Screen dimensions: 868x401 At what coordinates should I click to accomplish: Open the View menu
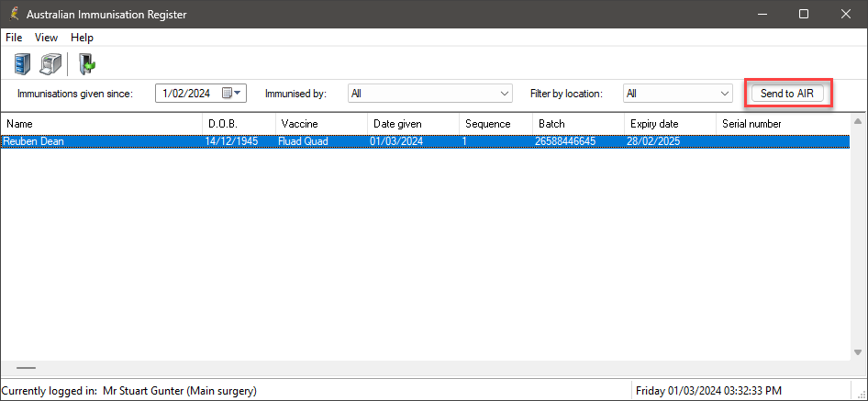(46, 38)
